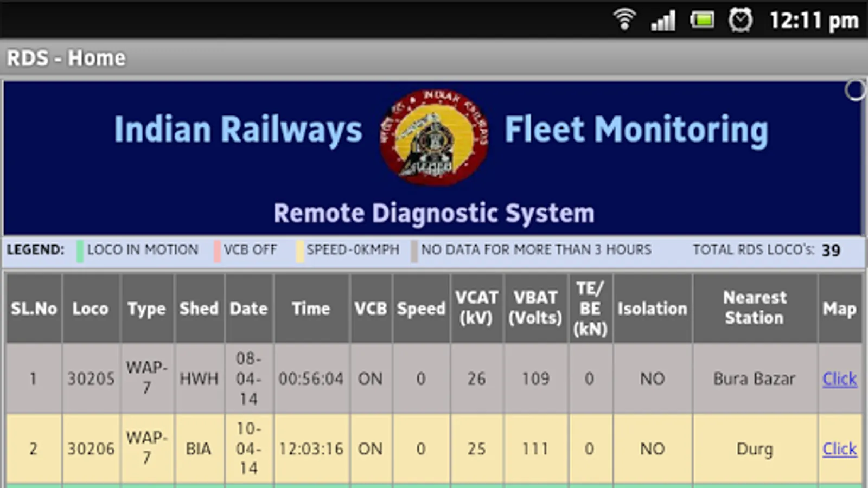Tap the alarm clock status icon
The height and width of the screenshot is (488, 868).
(741, 20)
